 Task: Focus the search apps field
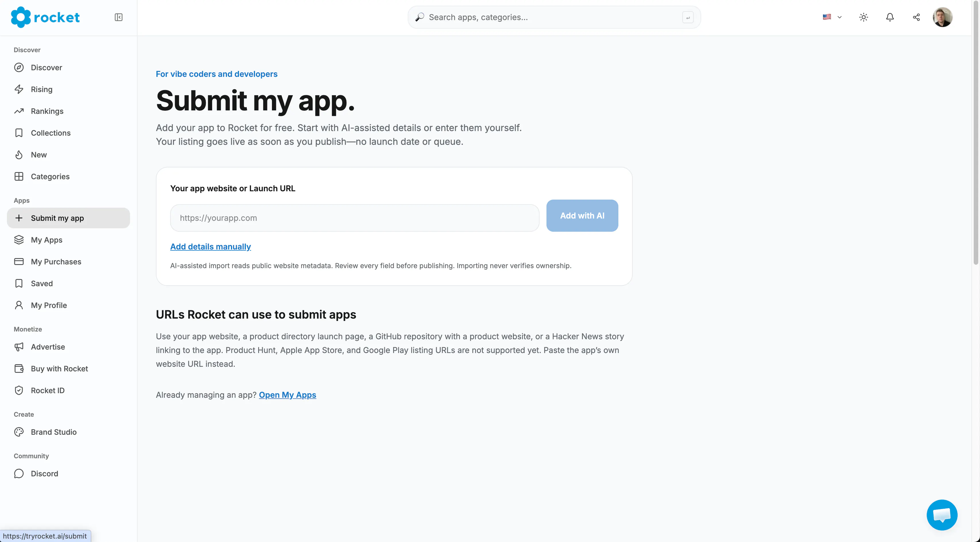[554, 17]
